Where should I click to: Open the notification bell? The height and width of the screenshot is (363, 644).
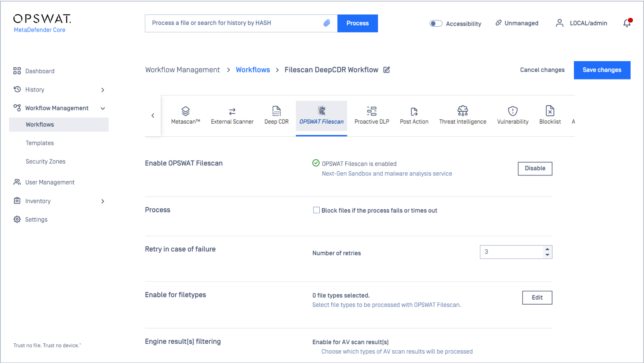627,23
